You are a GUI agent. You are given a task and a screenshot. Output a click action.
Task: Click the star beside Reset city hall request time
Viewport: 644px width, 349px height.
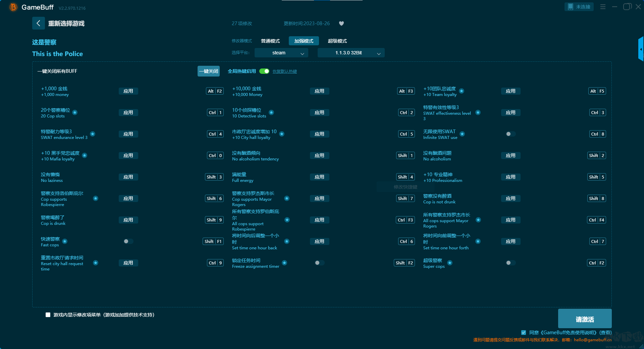tap(96, 263)
